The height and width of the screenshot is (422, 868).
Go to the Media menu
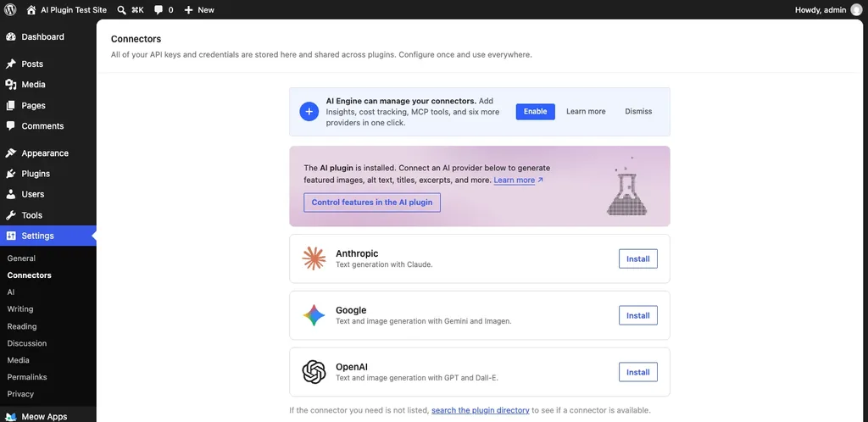tap(48, 85)
